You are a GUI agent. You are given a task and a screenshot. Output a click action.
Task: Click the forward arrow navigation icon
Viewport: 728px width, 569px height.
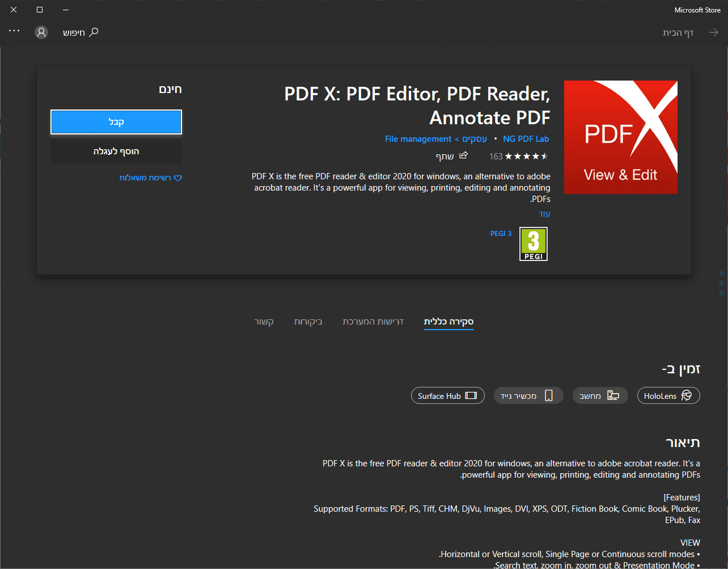[713, 33]
